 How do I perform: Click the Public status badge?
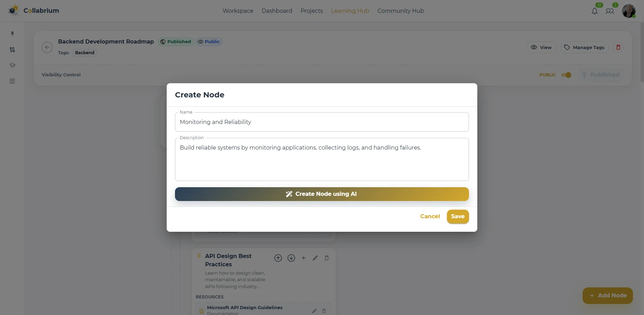pos(209,42)
